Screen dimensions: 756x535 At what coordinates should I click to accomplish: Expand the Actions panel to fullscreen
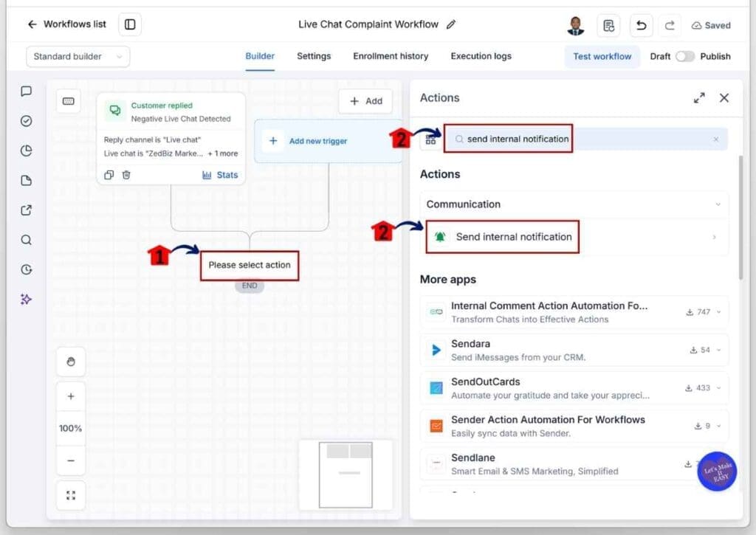tap(699, 98)
